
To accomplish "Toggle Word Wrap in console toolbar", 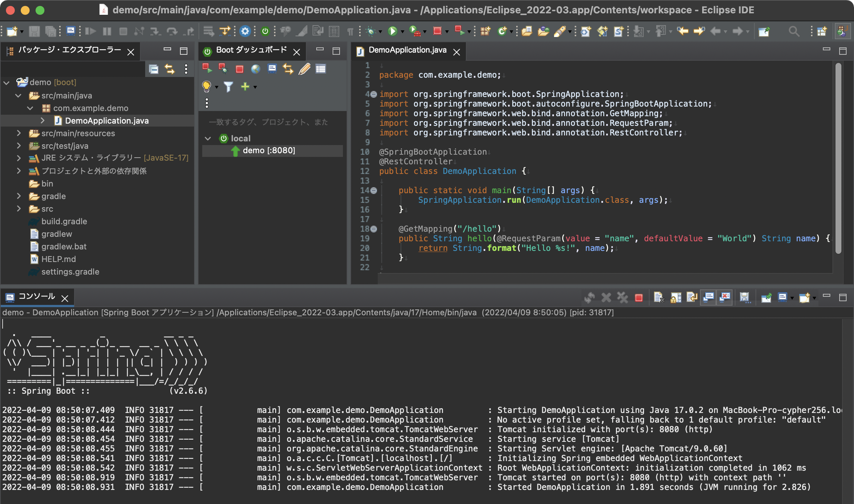I will (692, 298).
